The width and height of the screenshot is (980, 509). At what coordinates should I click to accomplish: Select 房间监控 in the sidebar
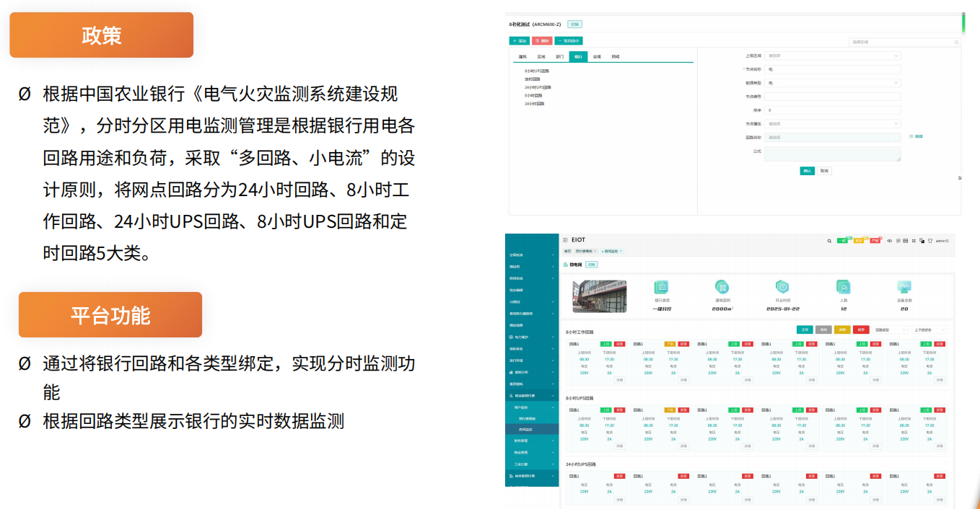pyautogui.click(x=532, y=429)
